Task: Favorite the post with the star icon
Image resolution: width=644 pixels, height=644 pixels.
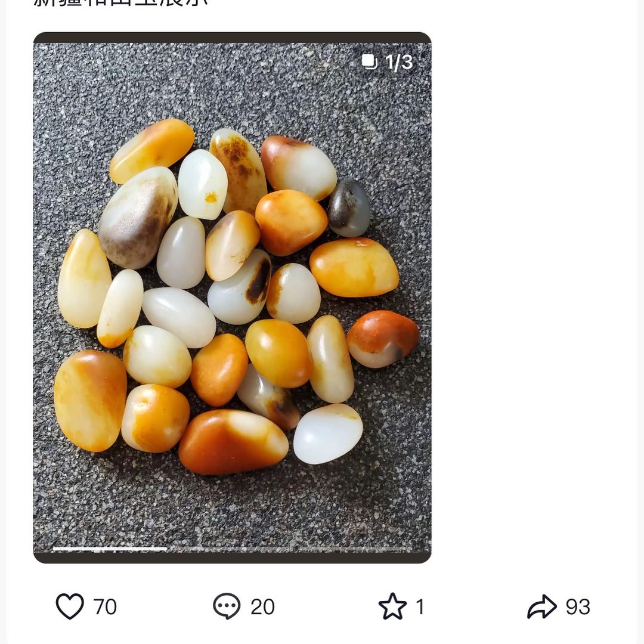Action: tap(392, 606)
